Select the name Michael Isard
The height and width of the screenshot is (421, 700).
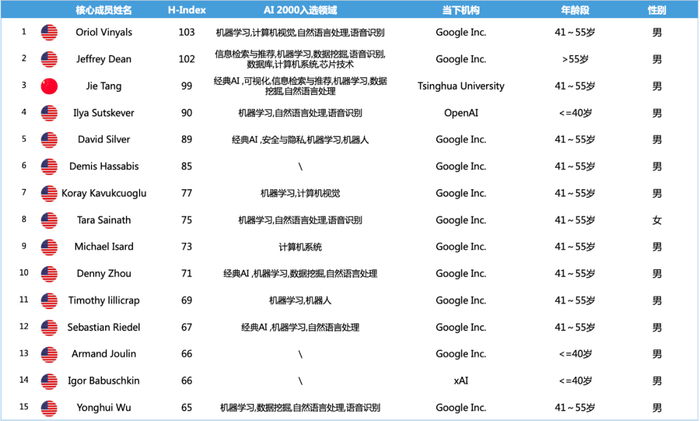pos(104,246)
